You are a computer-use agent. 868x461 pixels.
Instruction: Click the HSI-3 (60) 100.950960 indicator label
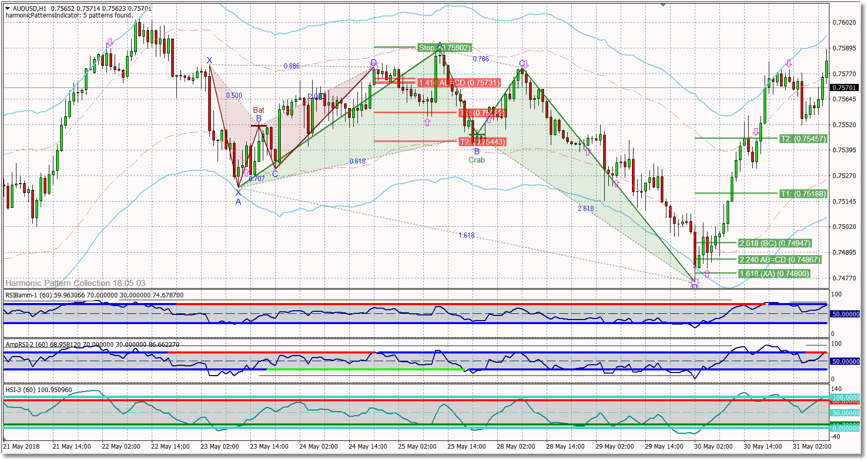39,390
